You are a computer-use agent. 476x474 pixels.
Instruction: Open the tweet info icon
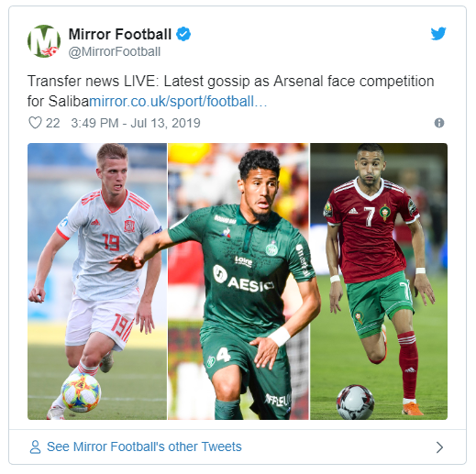[x=439, y=123]
